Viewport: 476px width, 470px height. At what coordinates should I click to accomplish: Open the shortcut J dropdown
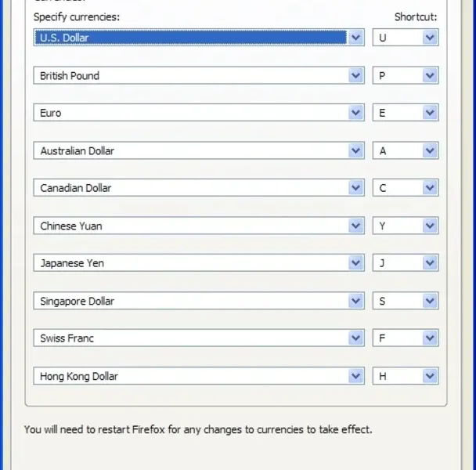coord(430,263)
